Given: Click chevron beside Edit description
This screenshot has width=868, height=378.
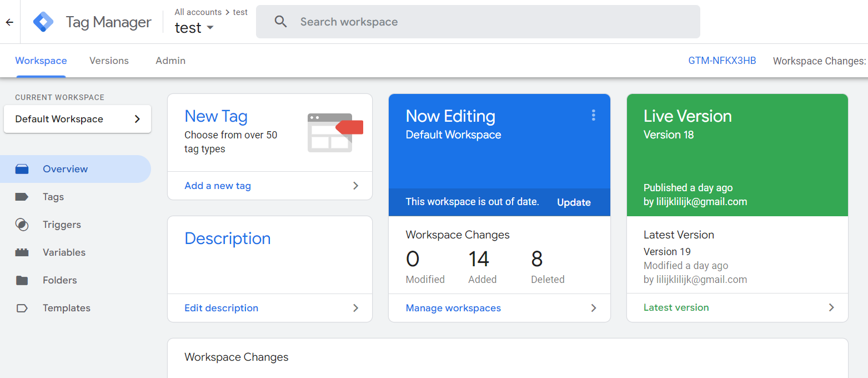Looking at the screenshot, I should click(x=356, y=308).
